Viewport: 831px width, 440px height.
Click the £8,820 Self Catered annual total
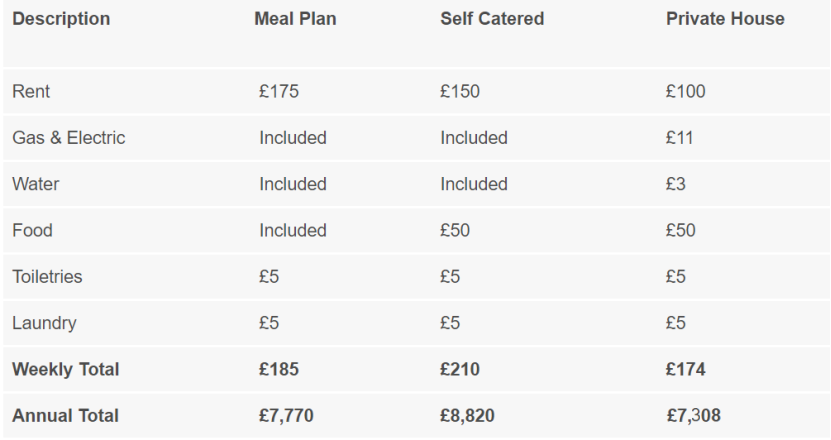[469, 415]
